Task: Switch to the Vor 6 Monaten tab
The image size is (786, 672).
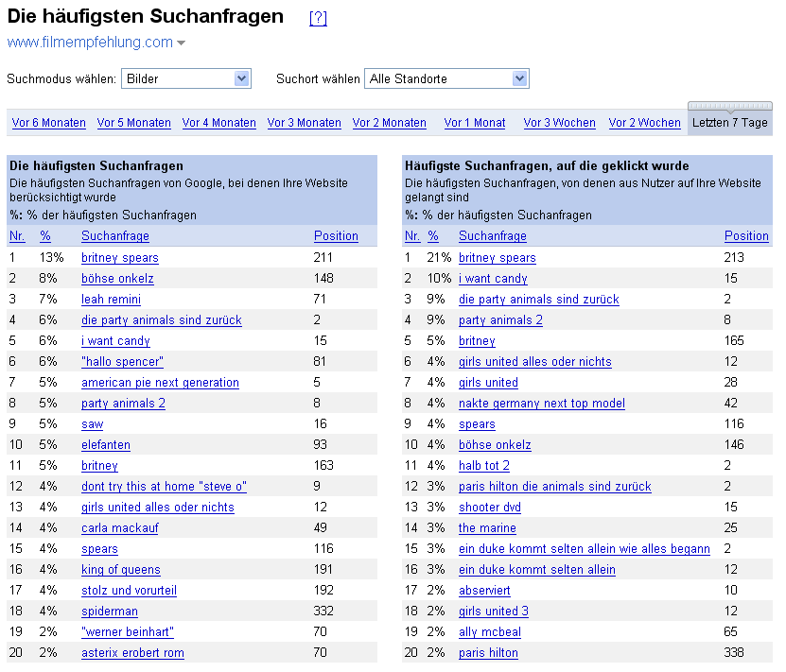Action: pos(49,123)
